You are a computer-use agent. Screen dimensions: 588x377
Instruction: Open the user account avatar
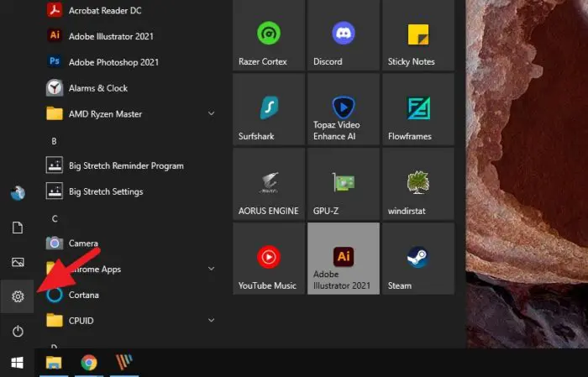18,193
